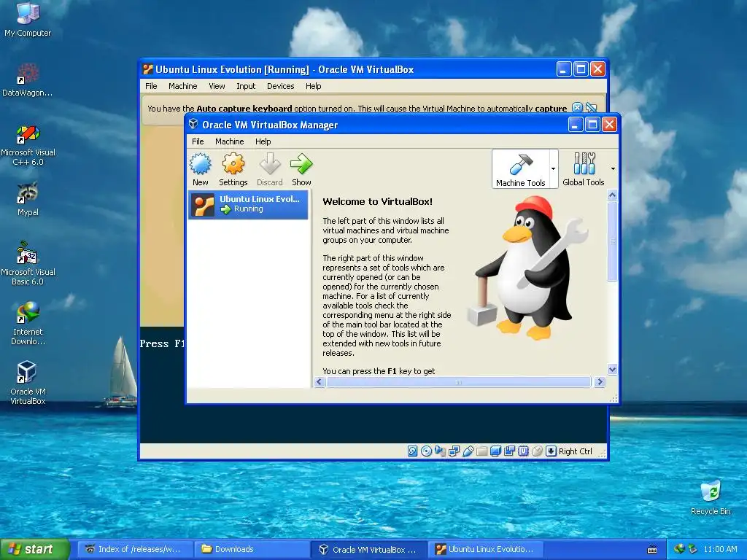Click the don't-show-again icon on the notification

[x=591, y=108]
